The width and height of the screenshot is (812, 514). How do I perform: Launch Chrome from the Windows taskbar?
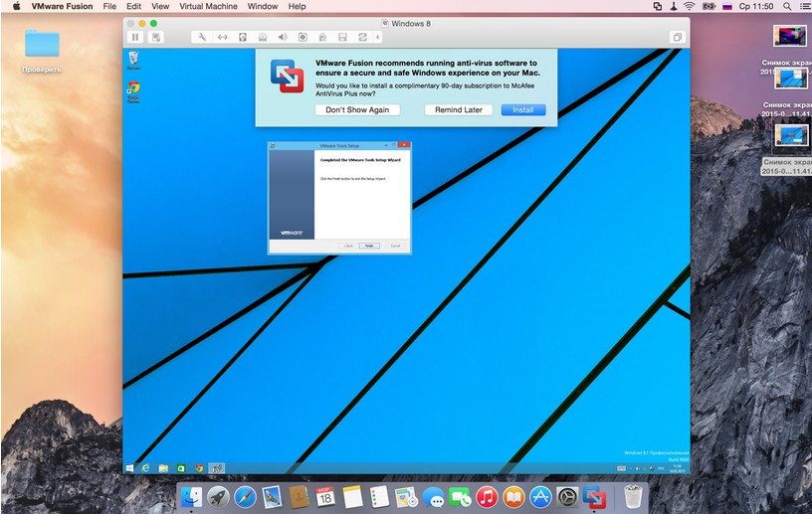pos(199,467)
